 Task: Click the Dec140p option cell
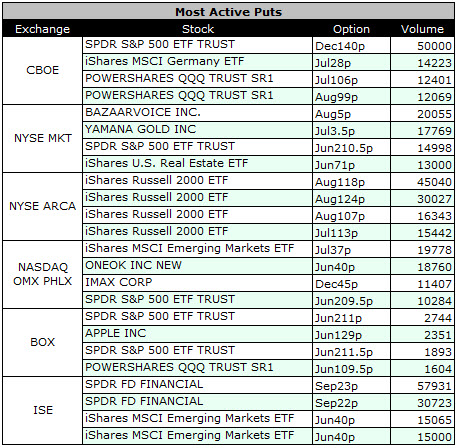point(351,45)
